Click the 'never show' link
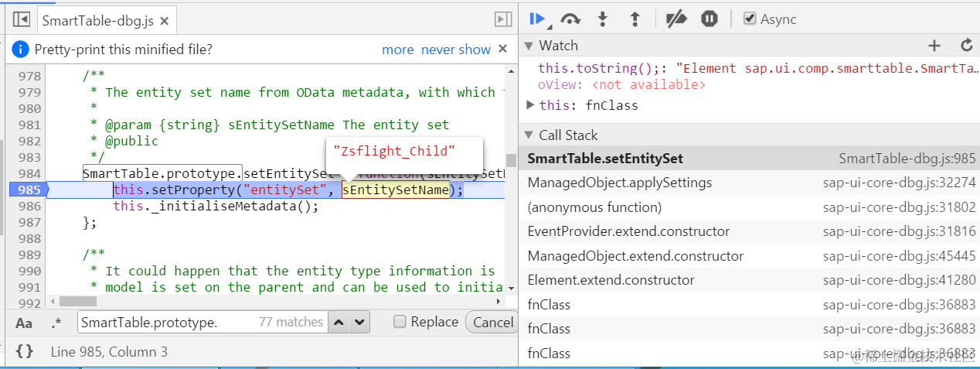This screenshot has width=980, height=369. tap(456, 50)
